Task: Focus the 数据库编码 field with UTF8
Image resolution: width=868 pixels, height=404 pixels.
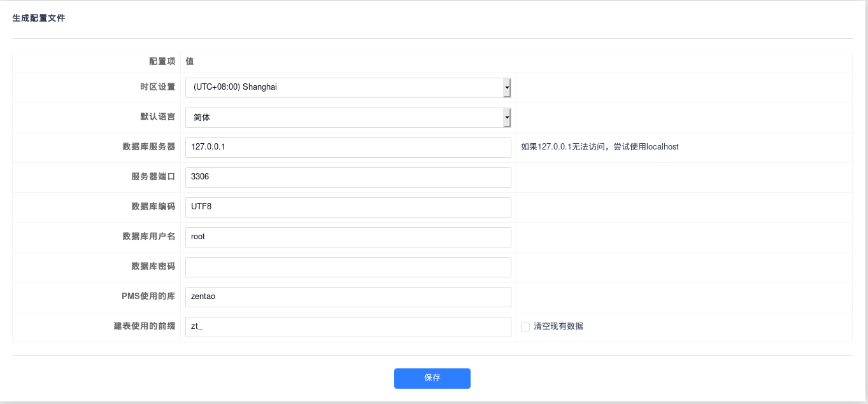Action: [348, 207]
